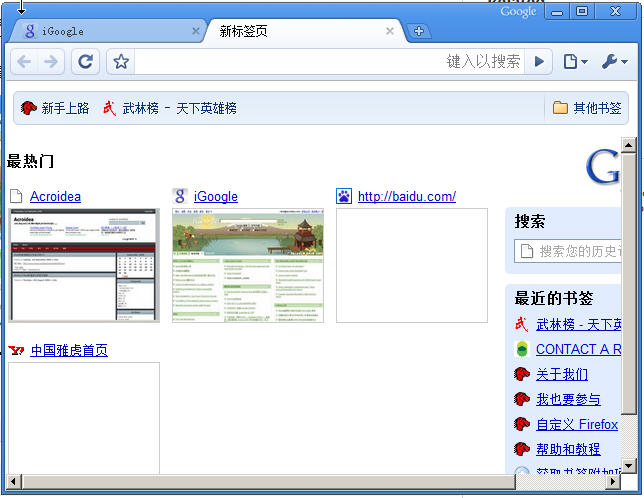Expand the 其他书签 bookmarks folder
The height and width of the screenshot is (498, 644).
(x=587, y=108)
